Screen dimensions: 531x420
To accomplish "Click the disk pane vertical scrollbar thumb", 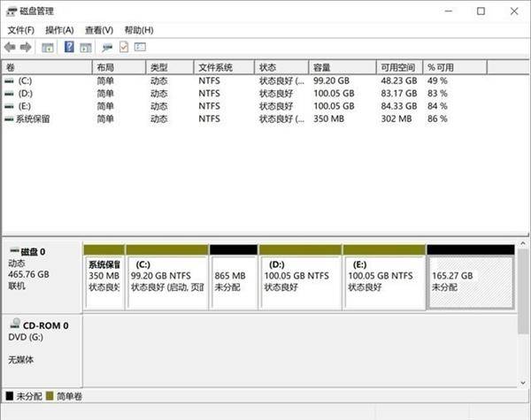I will coord(523,292).
